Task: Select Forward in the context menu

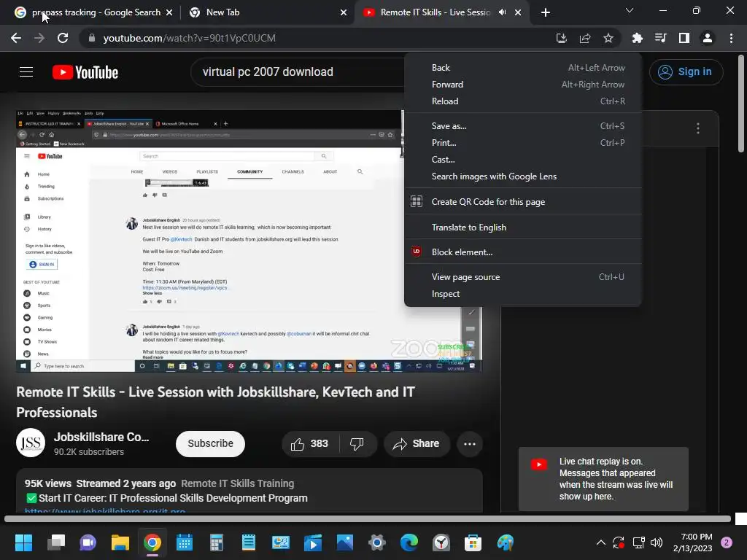Action: tap(522, 85)
